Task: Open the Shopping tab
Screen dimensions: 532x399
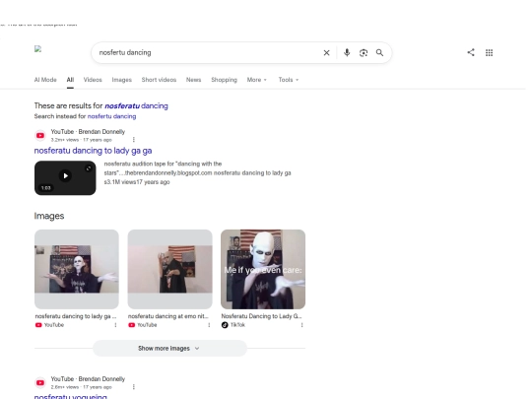Action: (x=224, y=80)
